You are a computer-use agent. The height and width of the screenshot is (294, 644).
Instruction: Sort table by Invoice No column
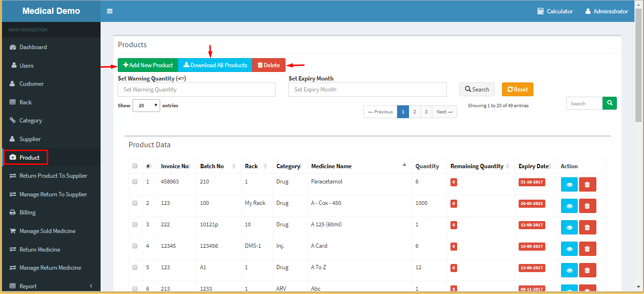coord(177,166)
